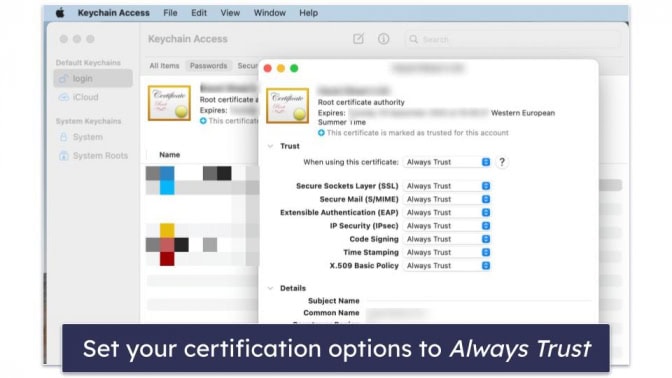
Task: Click the System Roots icon
Action: click(63, 156)
